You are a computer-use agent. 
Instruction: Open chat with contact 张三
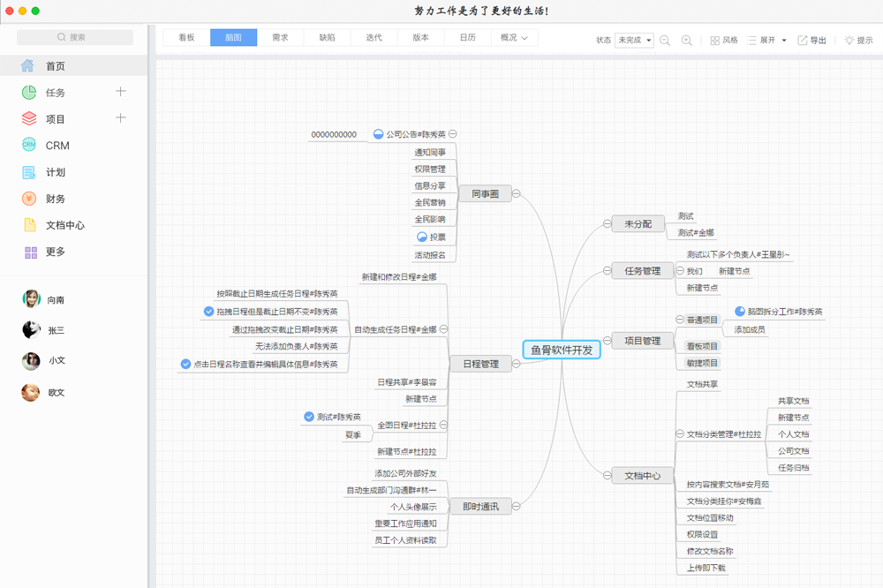(55, 330)
